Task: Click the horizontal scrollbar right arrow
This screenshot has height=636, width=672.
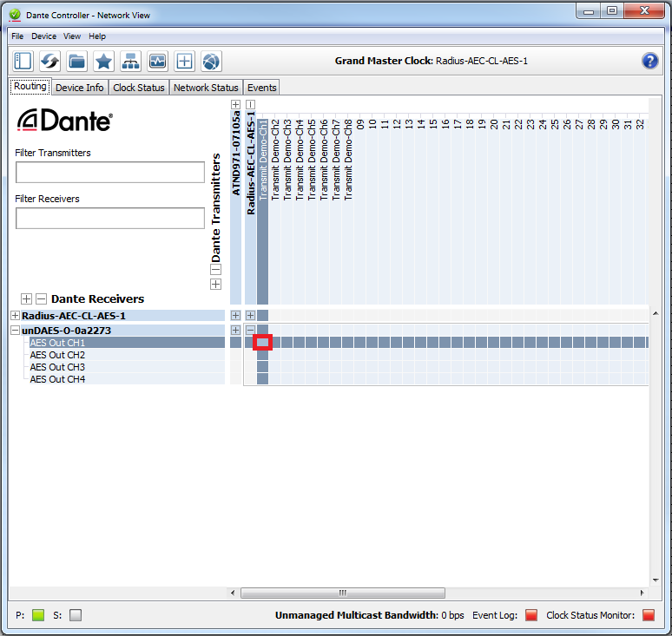Action: click(642, 593)
